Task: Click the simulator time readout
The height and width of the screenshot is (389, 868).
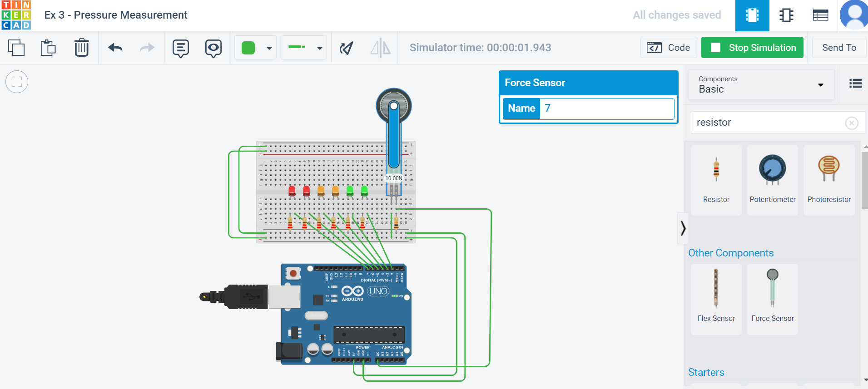Action: 480,48
